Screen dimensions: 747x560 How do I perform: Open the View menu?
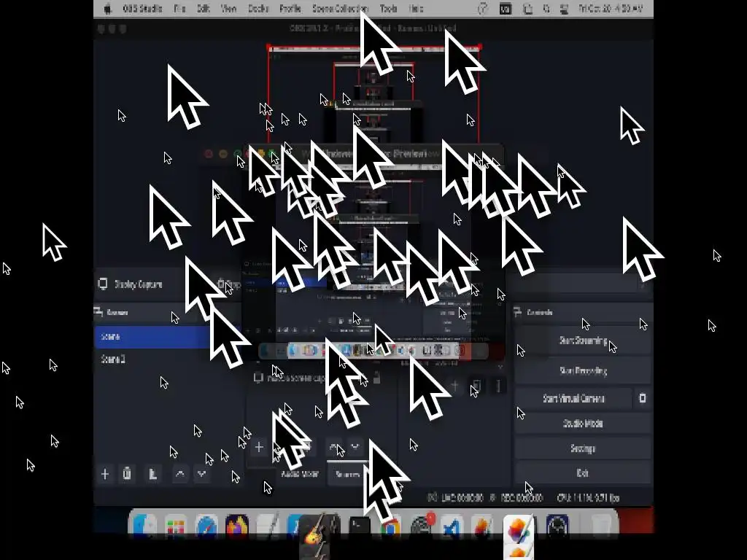click(228, 9)
